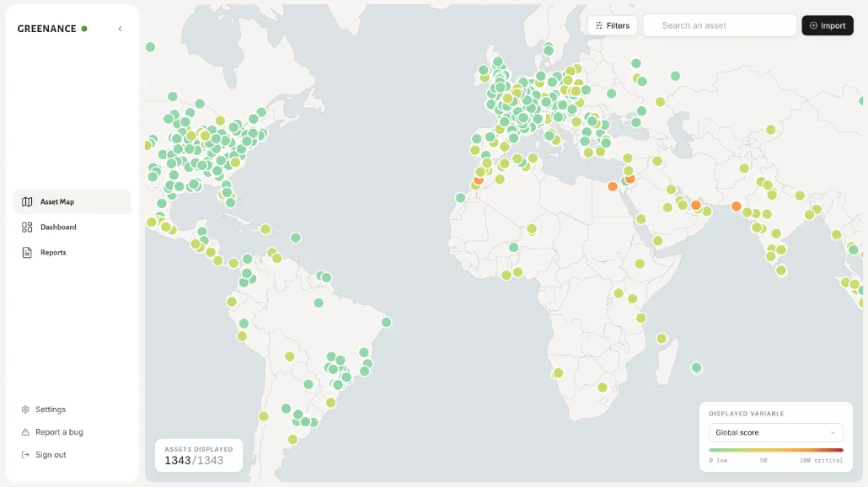The image size is (868, 487).
Task: Click the '100 critical' legend label
Action: pyautogui.click(x=821, y=460)
